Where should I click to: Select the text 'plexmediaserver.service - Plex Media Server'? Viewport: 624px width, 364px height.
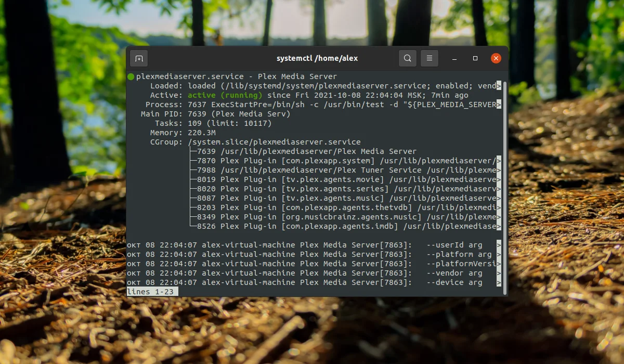pos(237,76)
